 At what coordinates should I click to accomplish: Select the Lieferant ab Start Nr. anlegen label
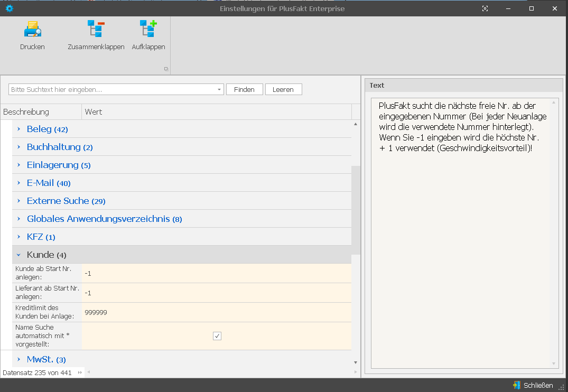[x=46, y=293]
